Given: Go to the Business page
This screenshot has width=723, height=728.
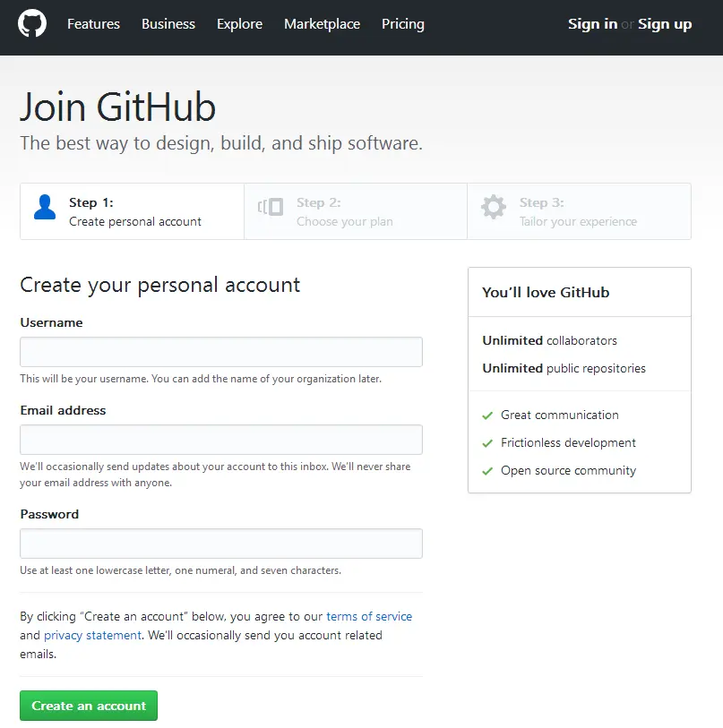Looking at the screenshot, I should (168, 23).
